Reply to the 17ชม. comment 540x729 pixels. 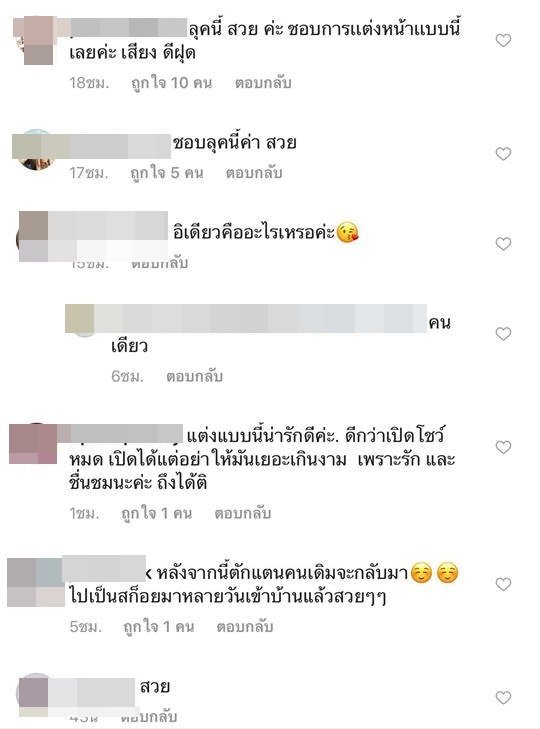[254, 173]
